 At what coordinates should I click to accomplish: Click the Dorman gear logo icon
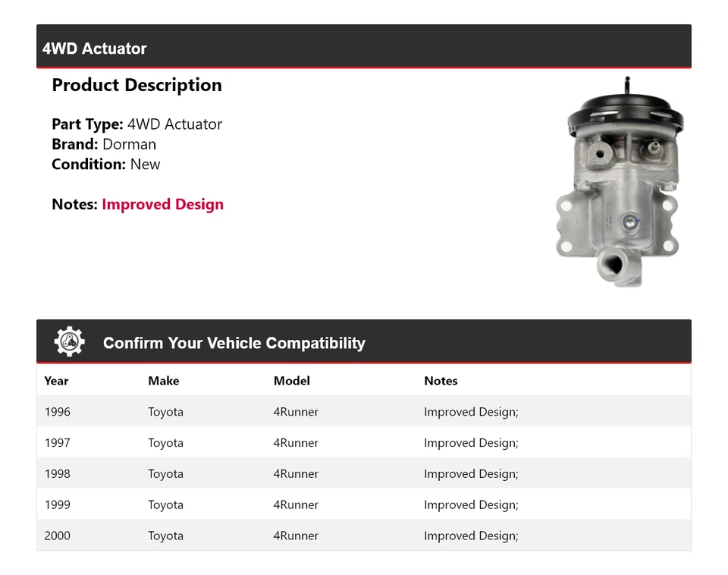pyautogui.click(x=68, y=341)
